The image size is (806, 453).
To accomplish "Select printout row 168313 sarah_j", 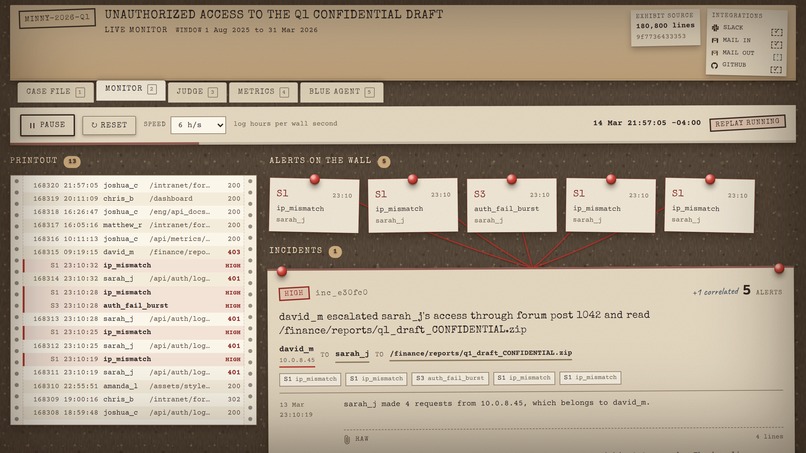I will [134, 319].
